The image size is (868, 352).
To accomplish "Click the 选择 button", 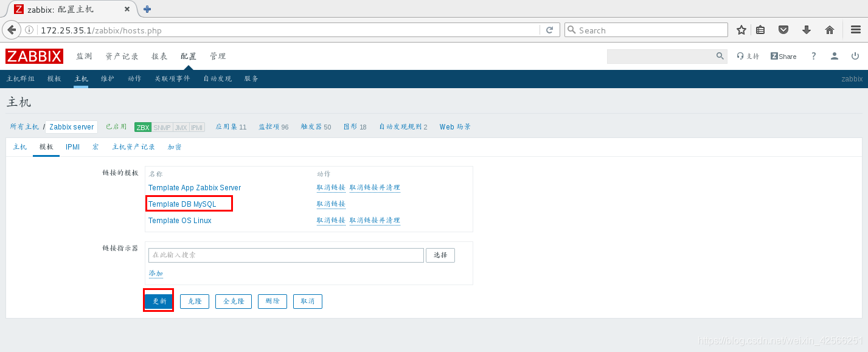I will (x=440, y=255).
